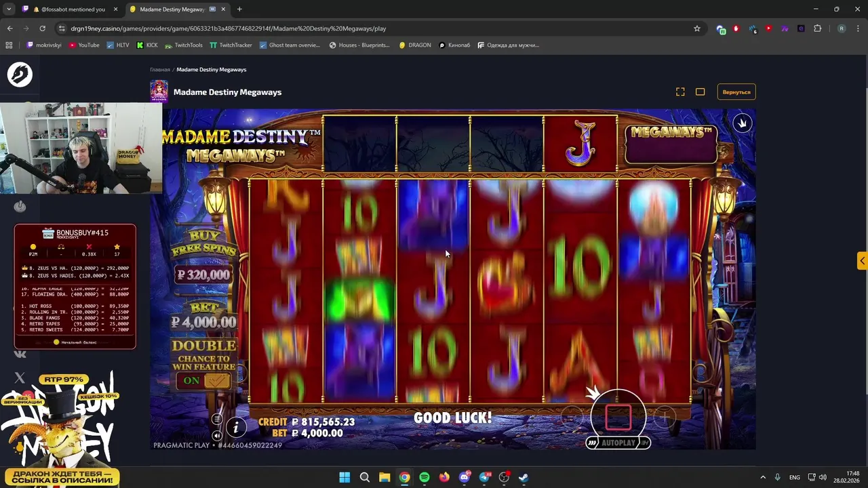Reload the casino page

[42, 28]
